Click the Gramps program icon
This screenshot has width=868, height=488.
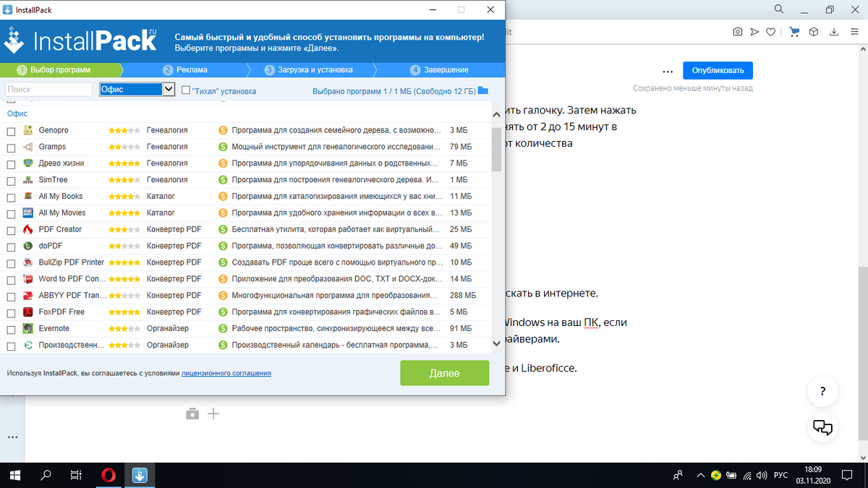[28, 147]
